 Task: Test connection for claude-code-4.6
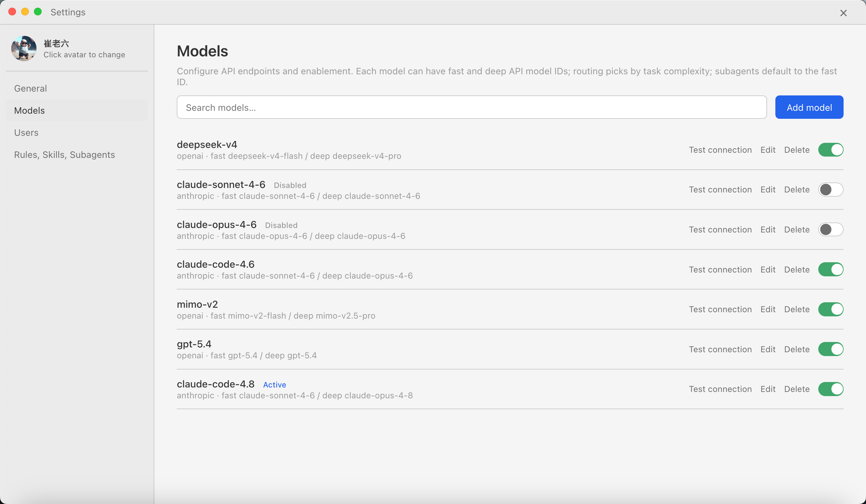(x=720, y=270)
